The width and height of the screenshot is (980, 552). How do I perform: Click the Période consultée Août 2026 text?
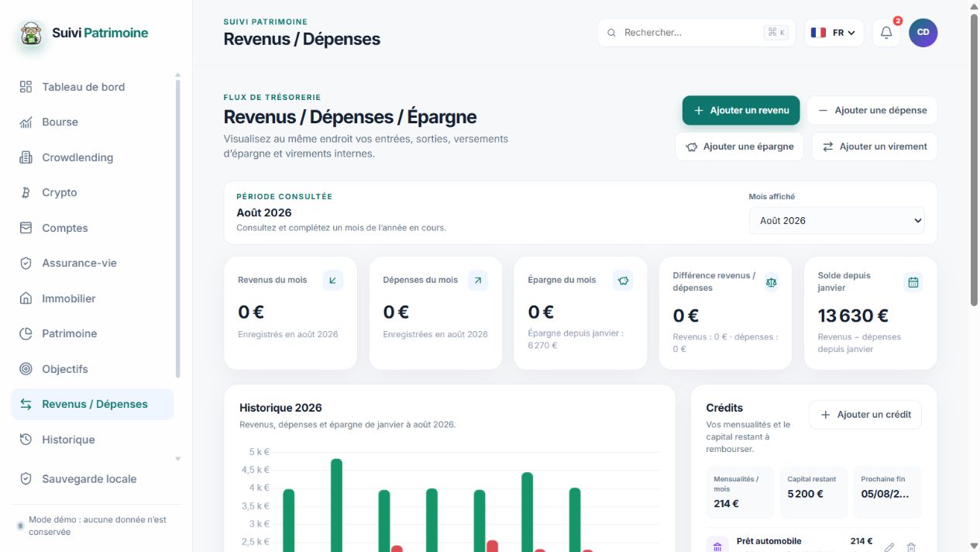[x=264, y=212]
